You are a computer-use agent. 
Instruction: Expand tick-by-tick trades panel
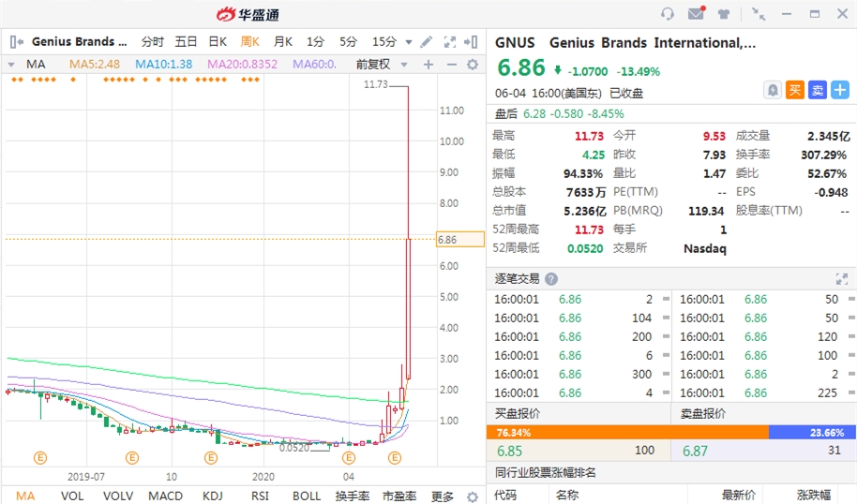842,279
